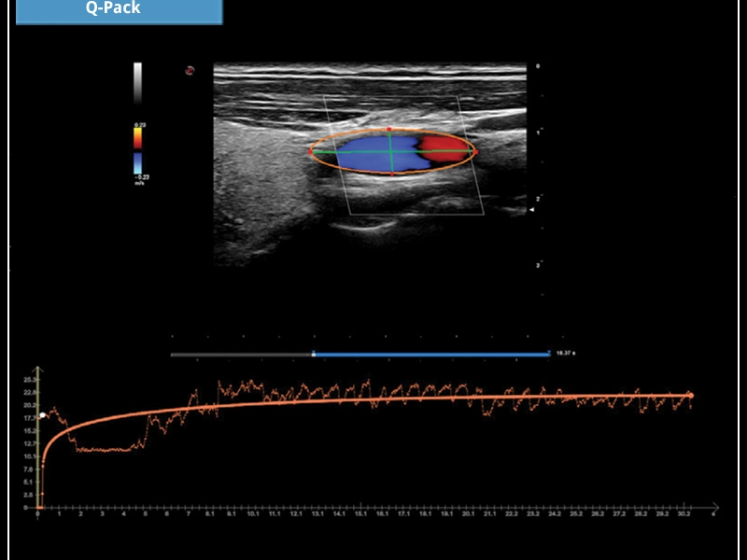This screenshot has height=560, width=747.
Task: Select the right red handle of the ellipse ROI
Action: pos(474,151)
